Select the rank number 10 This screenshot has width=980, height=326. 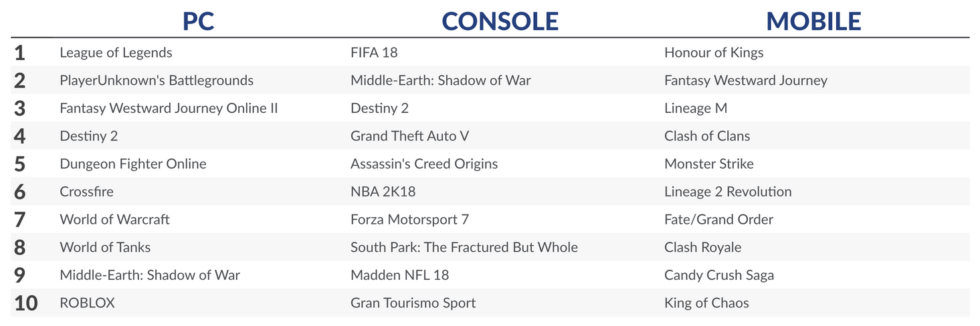(25, 303)
